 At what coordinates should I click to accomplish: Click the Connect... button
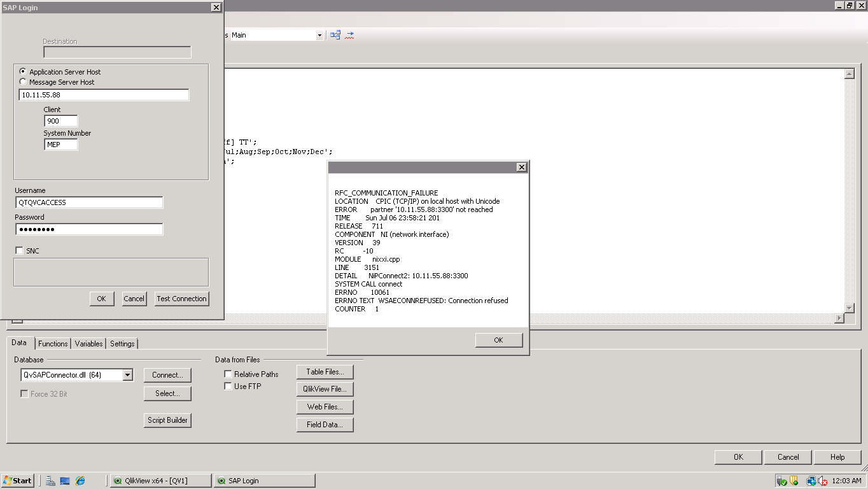pos(167,375)
